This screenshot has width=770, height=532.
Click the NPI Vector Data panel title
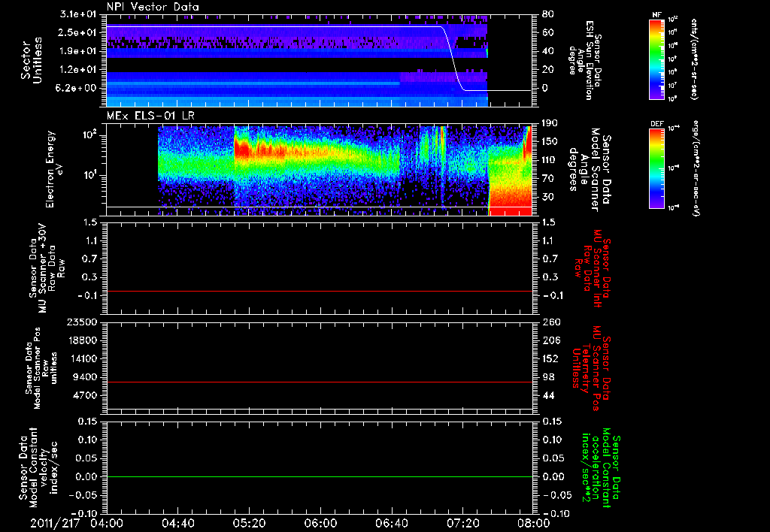[x=153, y=7]
